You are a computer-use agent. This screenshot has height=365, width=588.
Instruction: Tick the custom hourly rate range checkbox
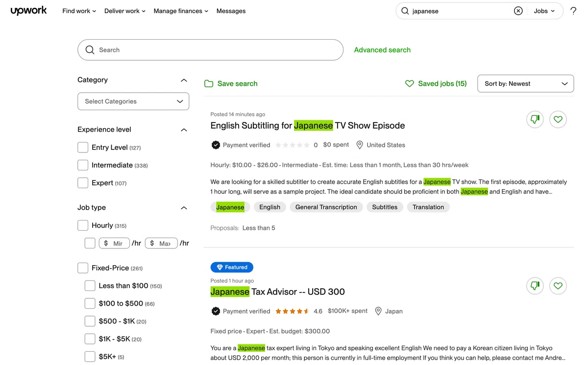(90, 243)
